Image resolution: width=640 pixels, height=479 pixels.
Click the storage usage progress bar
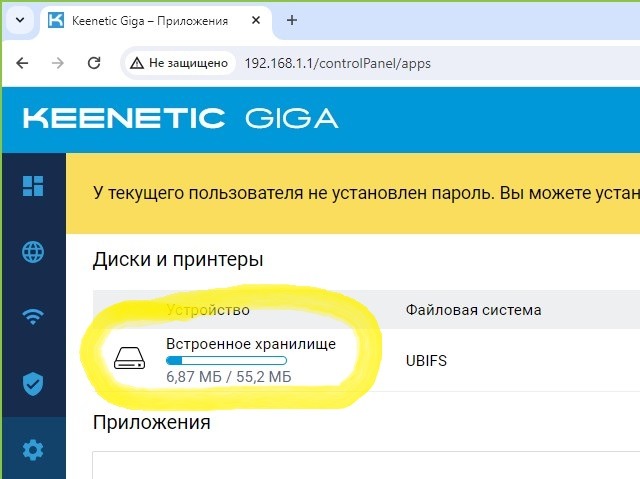227,361
